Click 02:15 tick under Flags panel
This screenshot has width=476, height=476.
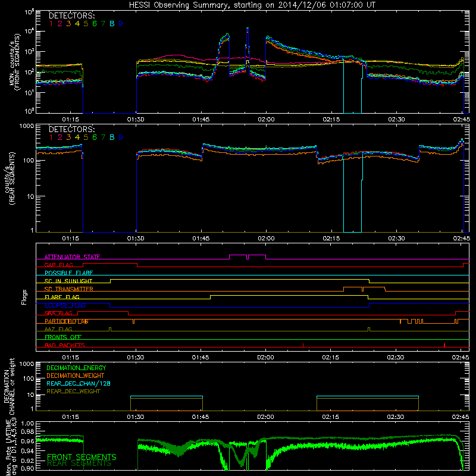[x=331, y=358]
